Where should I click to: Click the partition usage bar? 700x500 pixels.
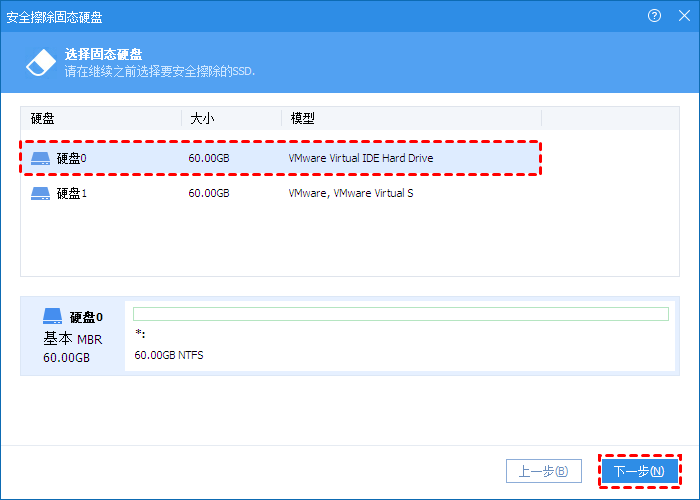click(400, 314)
